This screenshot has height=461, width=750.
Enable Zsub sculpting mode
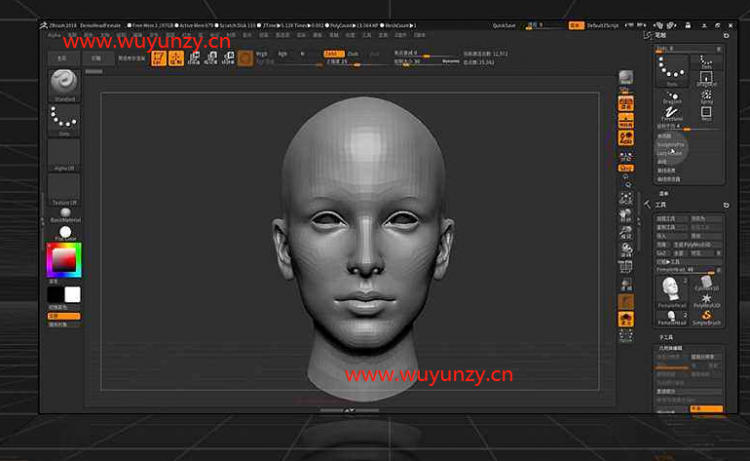click(354, 52)
